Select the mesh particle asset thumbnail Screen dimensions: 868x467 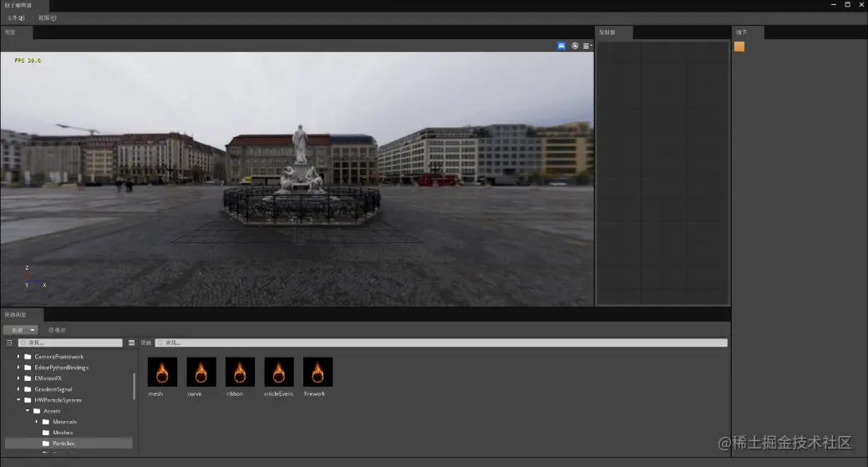pyautogui.click(x=162, y=372)
